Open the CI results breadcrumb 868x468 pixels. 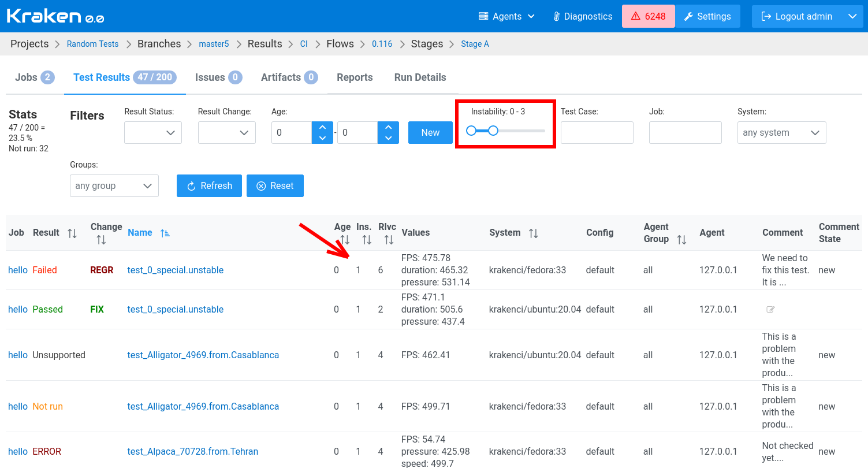pos(304,44)
